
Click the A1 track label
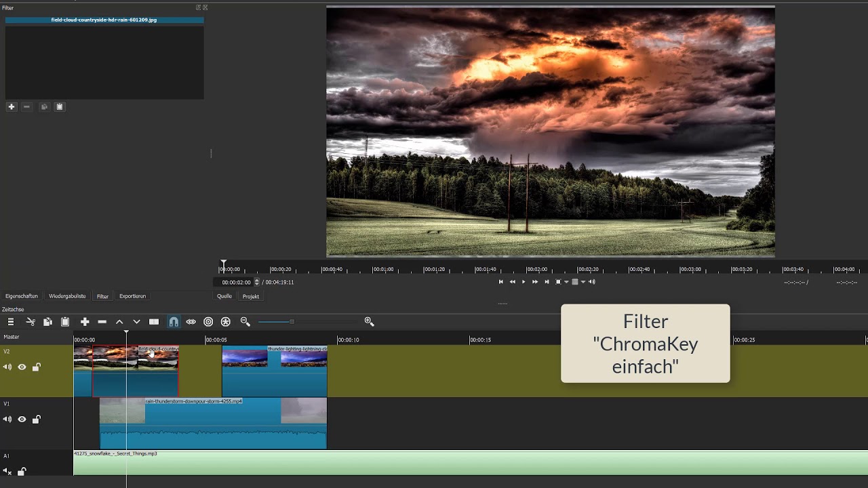[x=7, y=456]
